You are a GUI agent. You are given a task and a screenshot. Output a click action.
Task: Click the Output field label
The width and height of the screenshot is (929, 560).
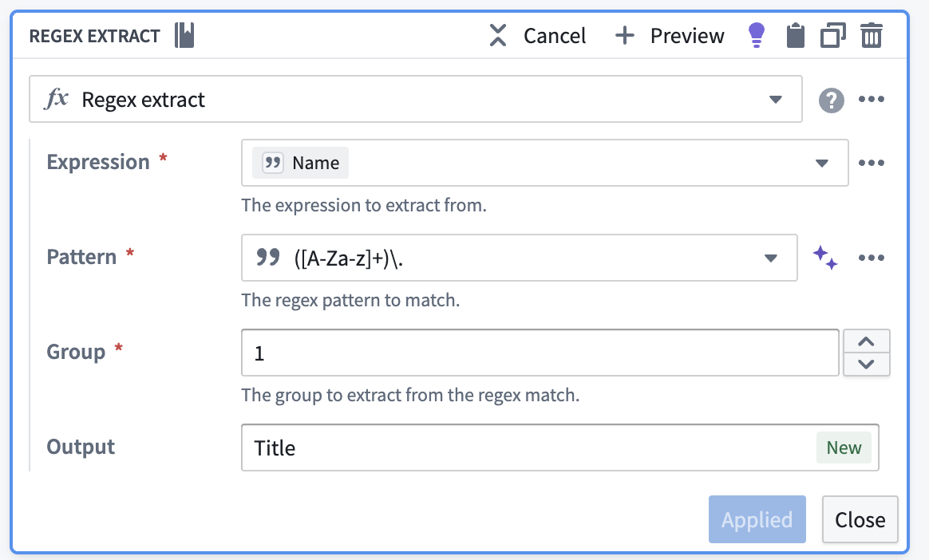tap(81, 447)
